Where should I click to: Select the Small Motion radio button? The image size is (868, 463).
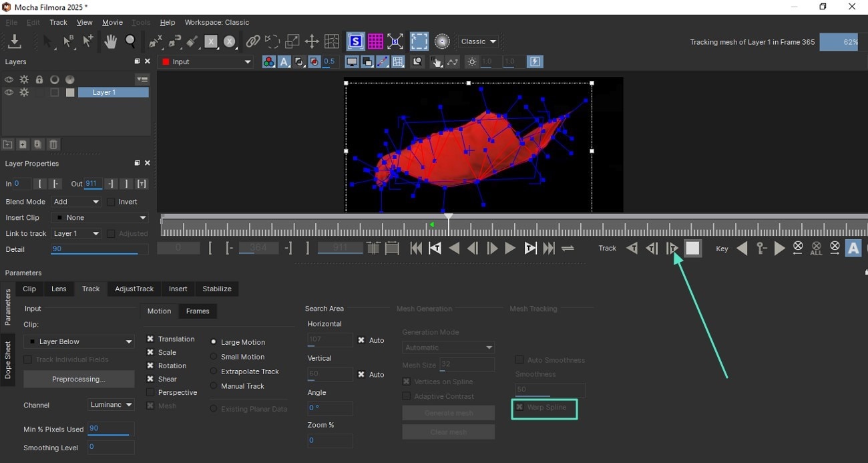(x=214, y=357)
